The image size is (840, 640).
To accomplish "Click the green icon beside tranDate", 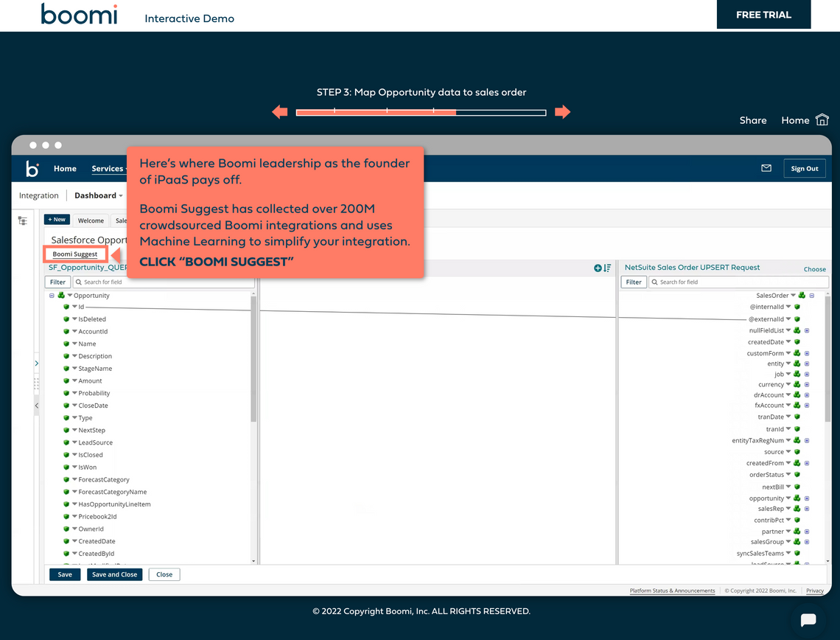I will 797,417.
